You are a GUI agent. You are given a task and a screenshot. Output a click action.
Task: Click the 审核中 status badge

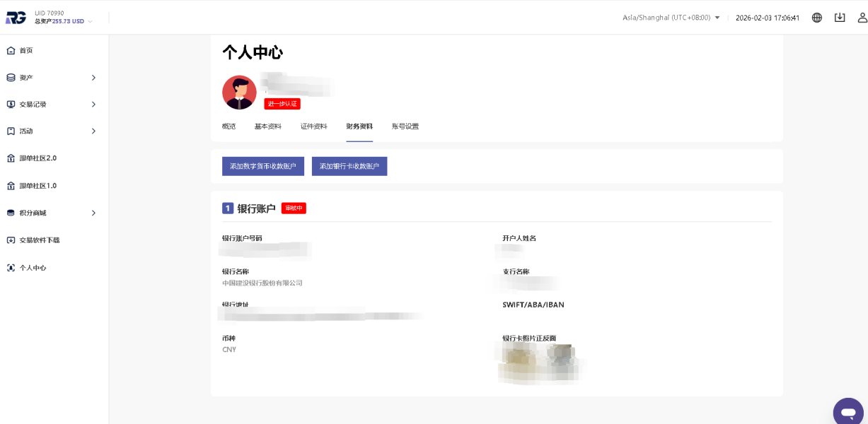pyautogui.click(x=294, y=208)
